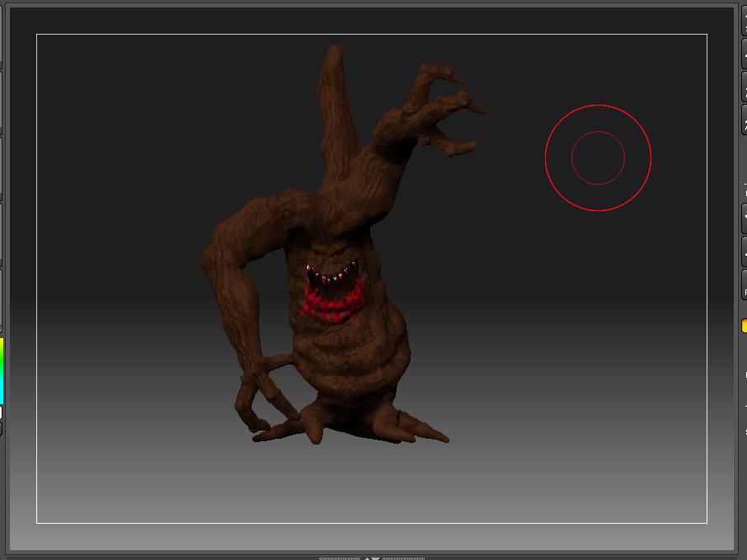Pick from the green-cyan gradient strip
Image resolution: width=747 pixels, height=560 pixels.
pyautogui.click(x=2, y=371)
